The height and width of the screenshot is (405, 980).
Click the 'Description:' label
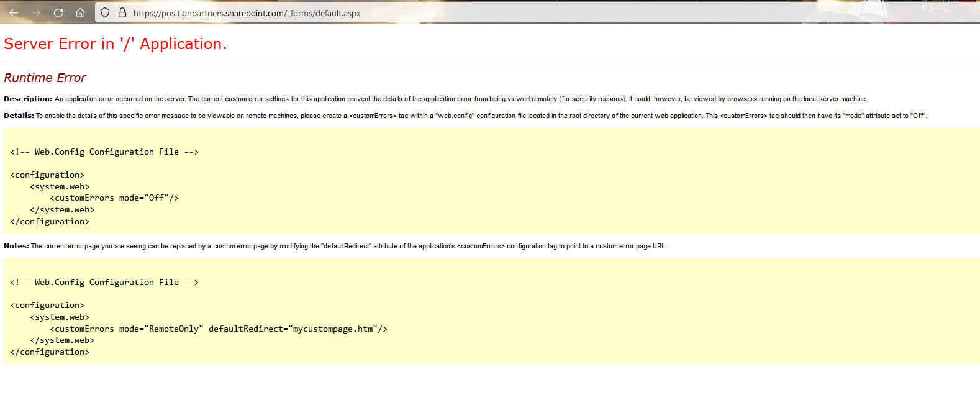tap(28, 99)
